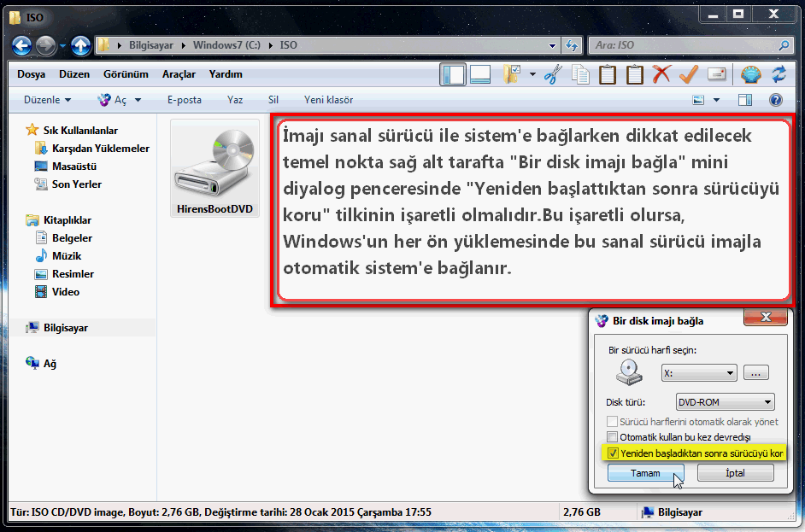Open the Video library
This screenshot has width=805, height=532.
66,292
